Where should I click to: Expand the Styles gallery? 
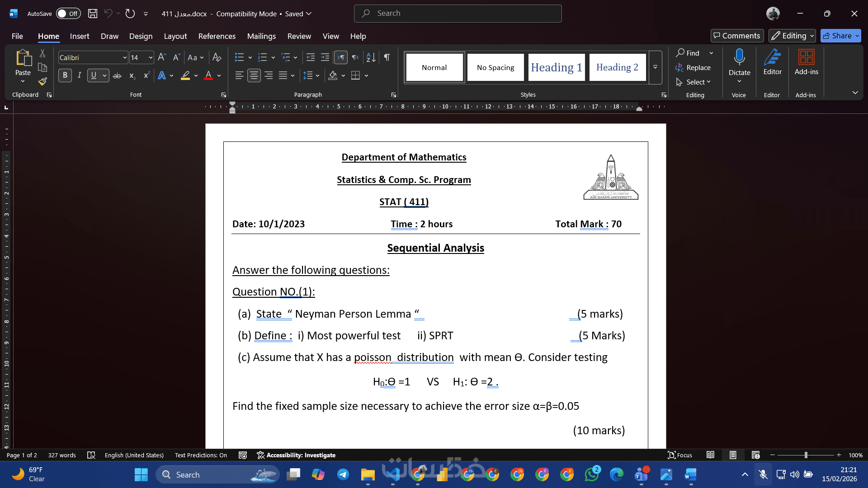pos(655,67)
